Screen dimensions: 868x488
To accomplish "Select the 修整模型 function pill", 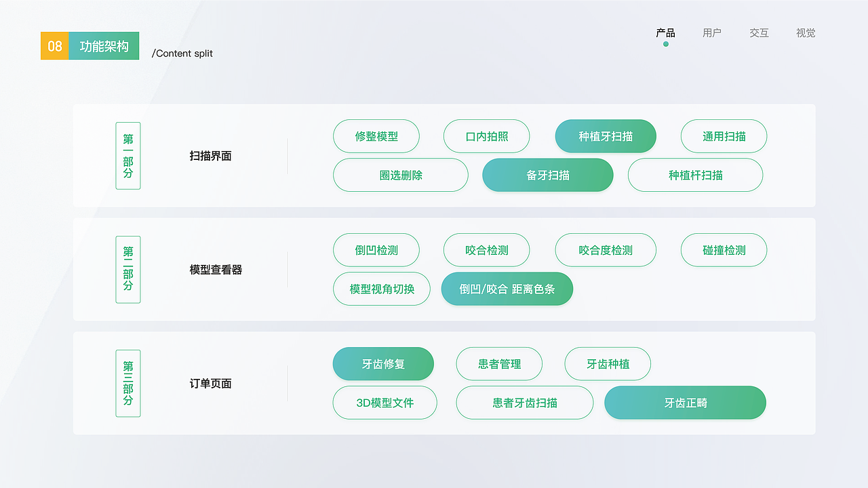I will coord(376,136).
